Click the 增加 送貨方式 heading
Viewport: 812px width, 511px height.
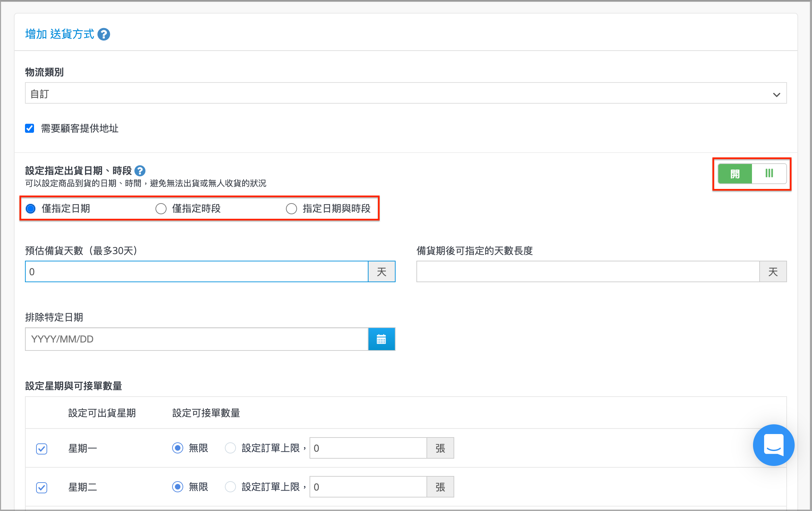pos(60,34)
